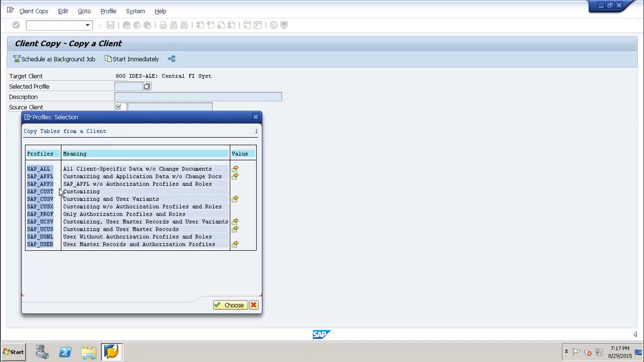This screenshot has width=644, height=362.
Task: Click Schedule as Background Job button
Action: click(54, 59)
